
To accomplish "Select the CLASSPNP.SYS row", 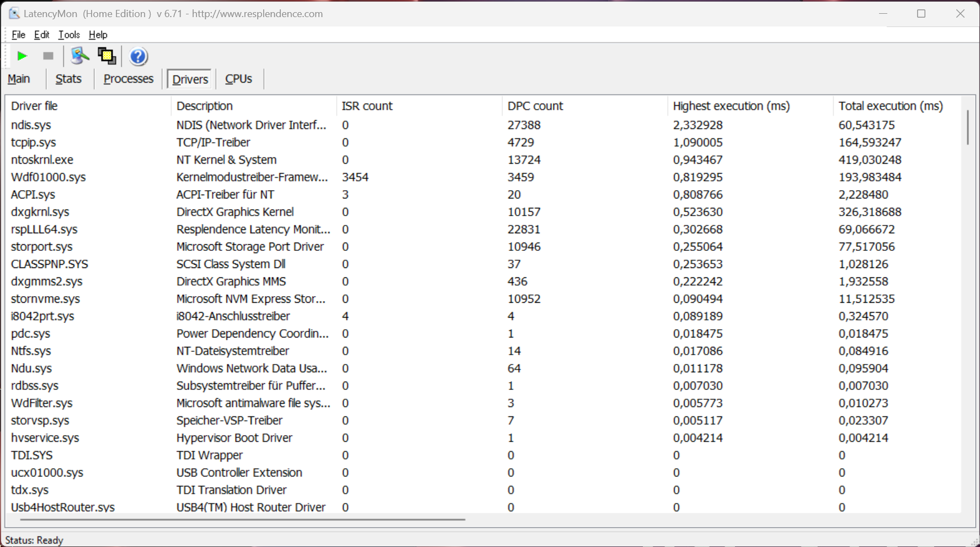I will (483, 264).
